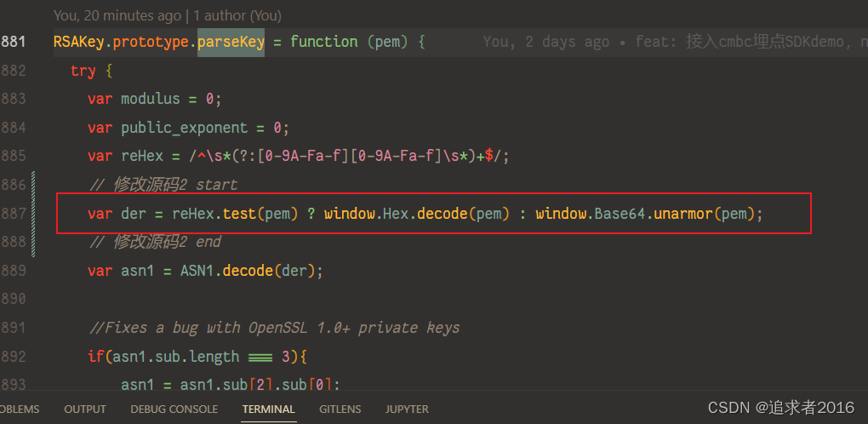Switch to the GITLENS panel tab

pos(340,410)
